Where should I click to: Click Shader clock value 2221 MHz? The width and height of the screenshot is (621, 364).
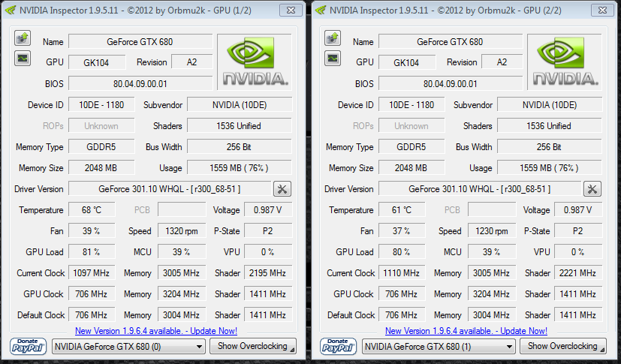(x=578, y=273)
